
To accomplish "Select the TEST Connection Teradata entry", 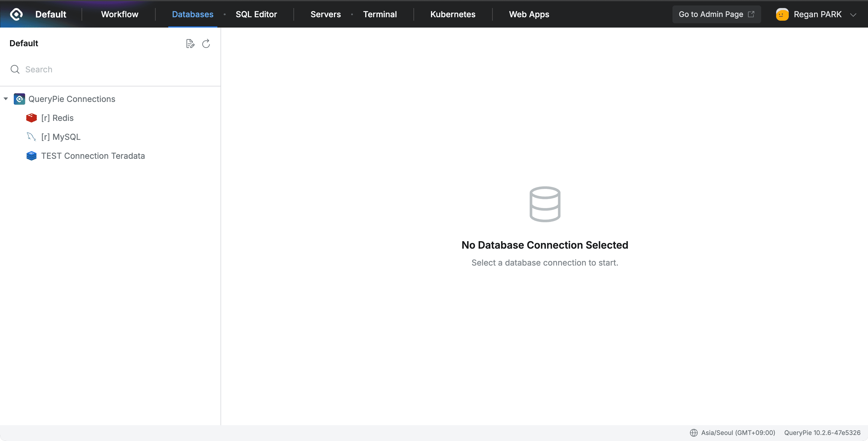I will click(x=93, y=156).
